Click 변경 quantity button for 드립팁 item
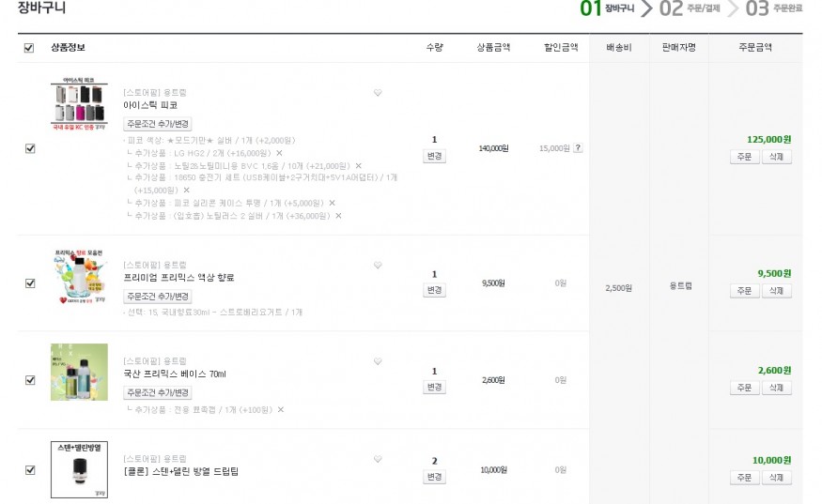Image resolution: width=822 pixels, height=504 pixels. [x=434, y=477]
